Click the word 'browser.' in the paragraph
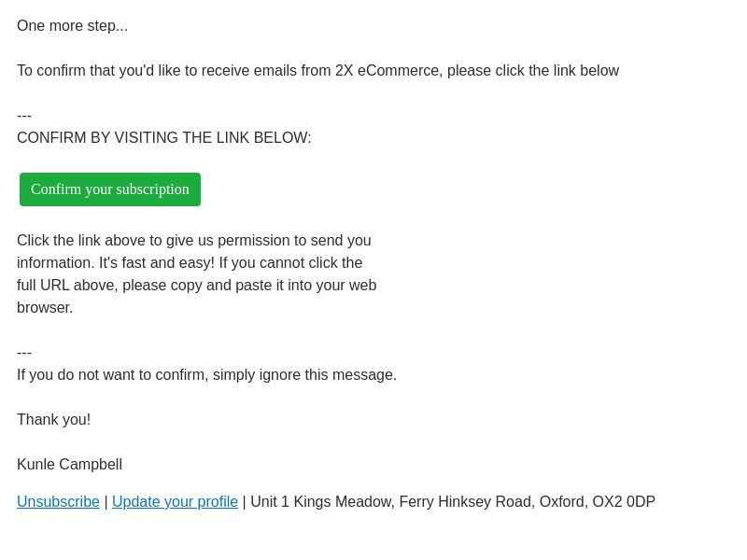747x560 pixels. [45, 308]
